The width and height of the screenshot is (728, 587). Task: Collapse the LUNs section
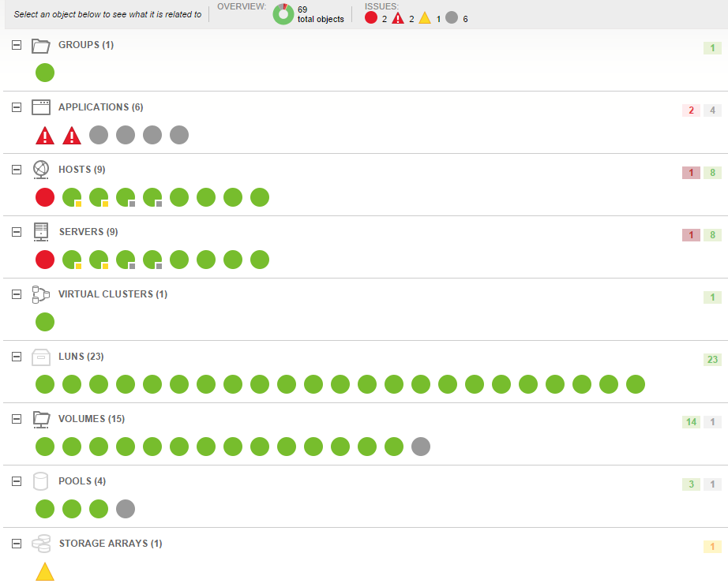click(x=17, y=357)
